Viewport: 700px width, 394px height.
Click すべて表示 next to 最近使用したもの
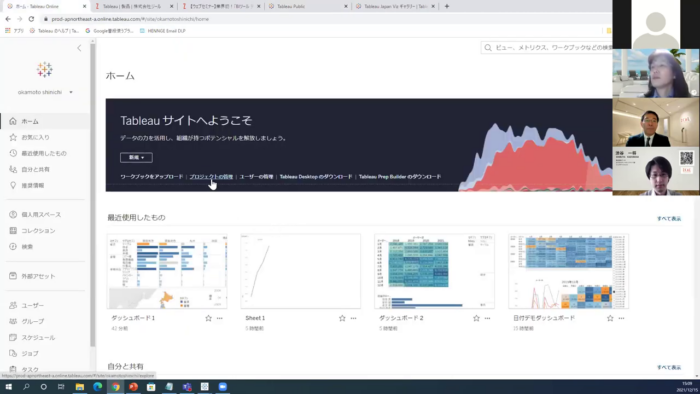668,219
